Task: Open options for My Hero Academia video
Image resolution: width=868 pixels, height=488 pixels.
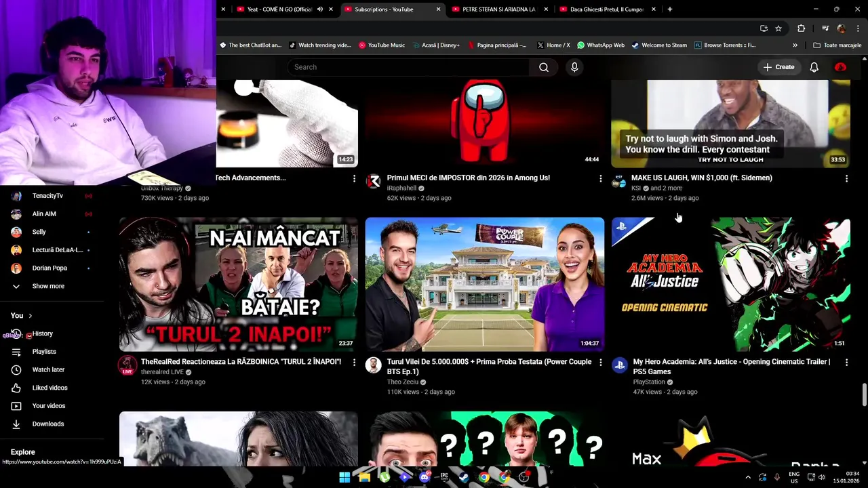Action: click(x=846, y=363)
